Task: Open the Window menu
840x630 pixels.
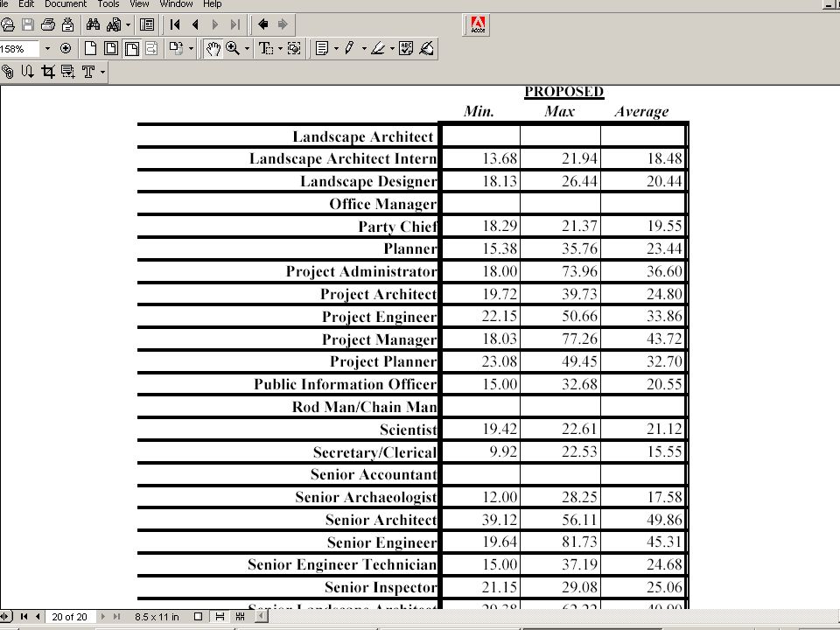Action: [176, 3]
